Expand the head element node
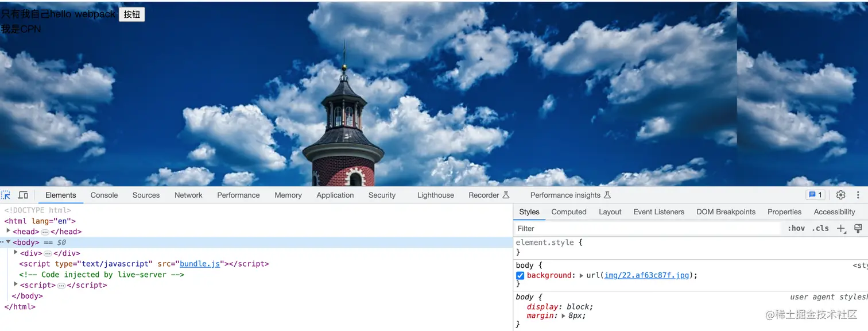The image size is (868, 331). 8,231
